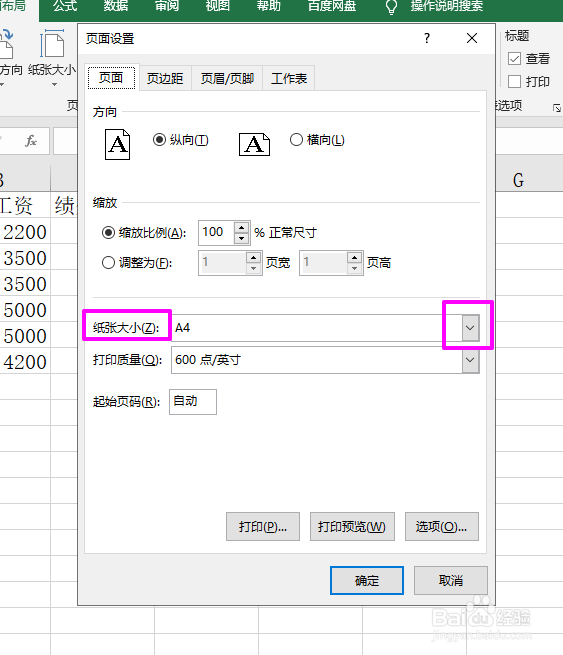Select the 纵向(T) radio button

coord(159,140)
